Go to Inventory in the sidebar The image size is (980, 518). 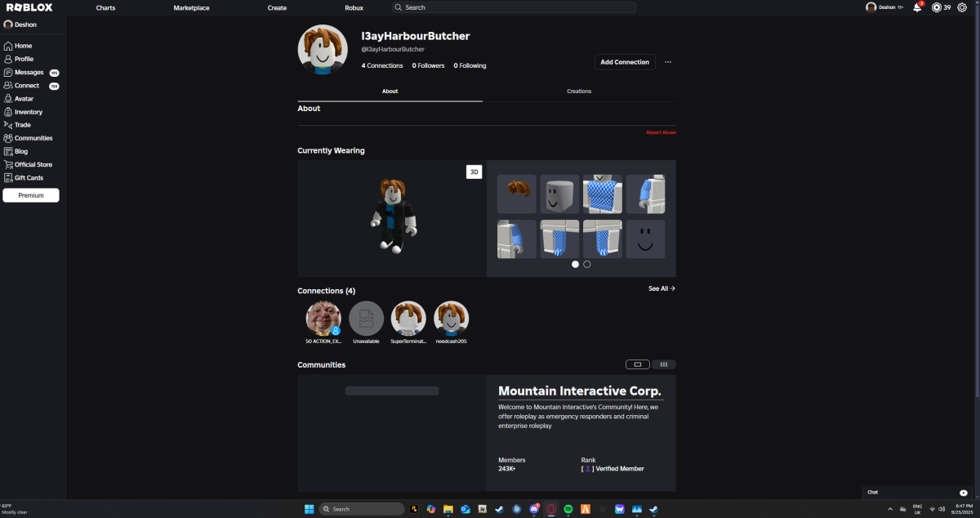coord(28,112)
